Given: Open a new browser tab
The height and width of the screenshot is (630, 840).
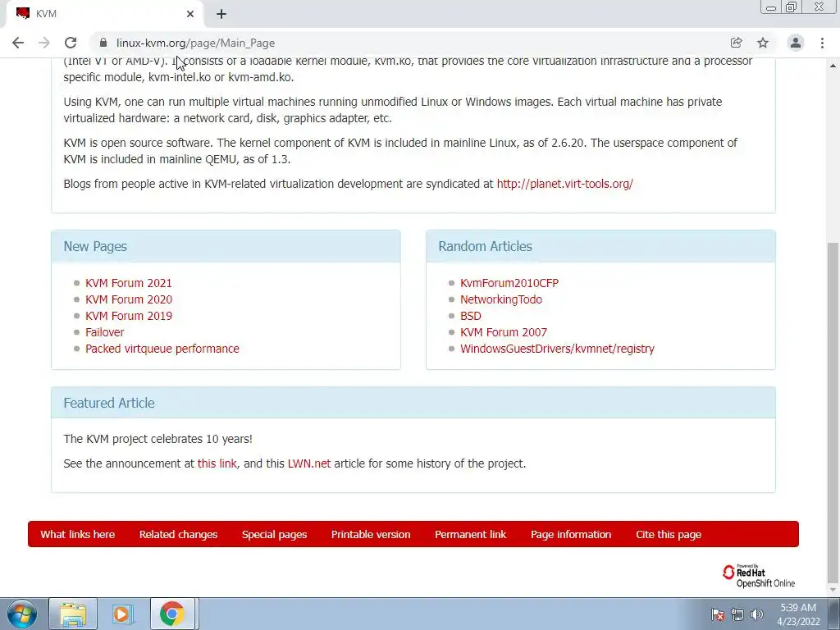Looking at the screenshot, I should coord(221,14).
